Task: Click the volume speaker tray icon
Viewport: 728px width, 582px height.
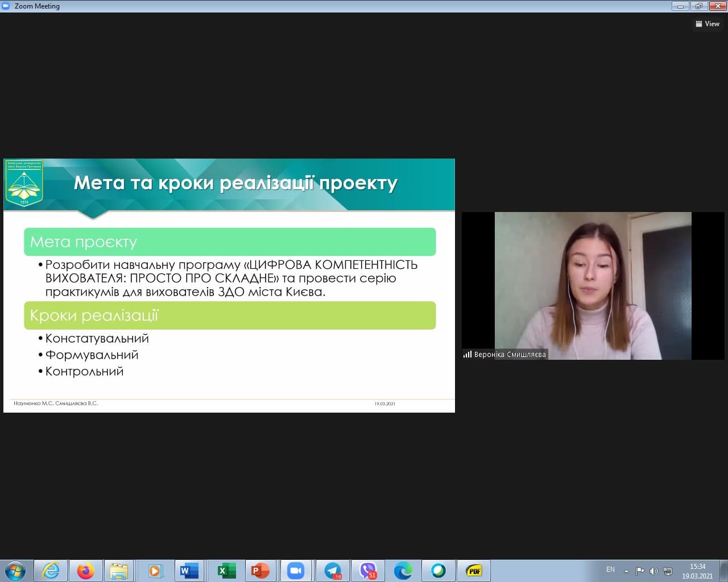Action: click(653, 571)
